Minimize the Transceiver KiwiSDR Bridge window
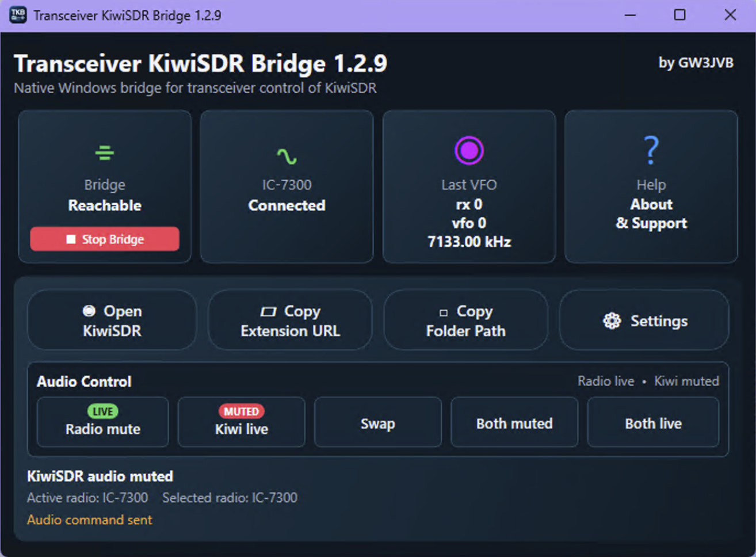756x557 pixels. click(x=630, y=15)
